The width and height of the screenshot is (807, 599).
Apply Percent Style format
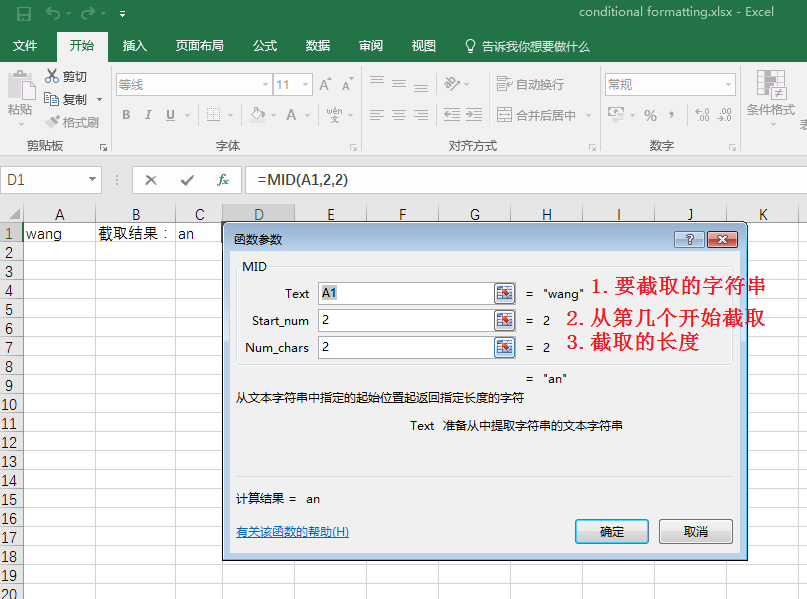click(651, 115)
